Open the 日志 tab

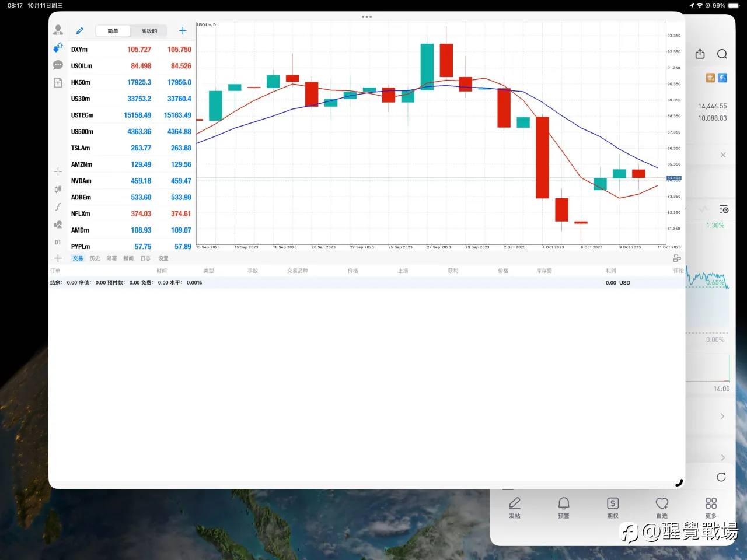click(145, 258)
